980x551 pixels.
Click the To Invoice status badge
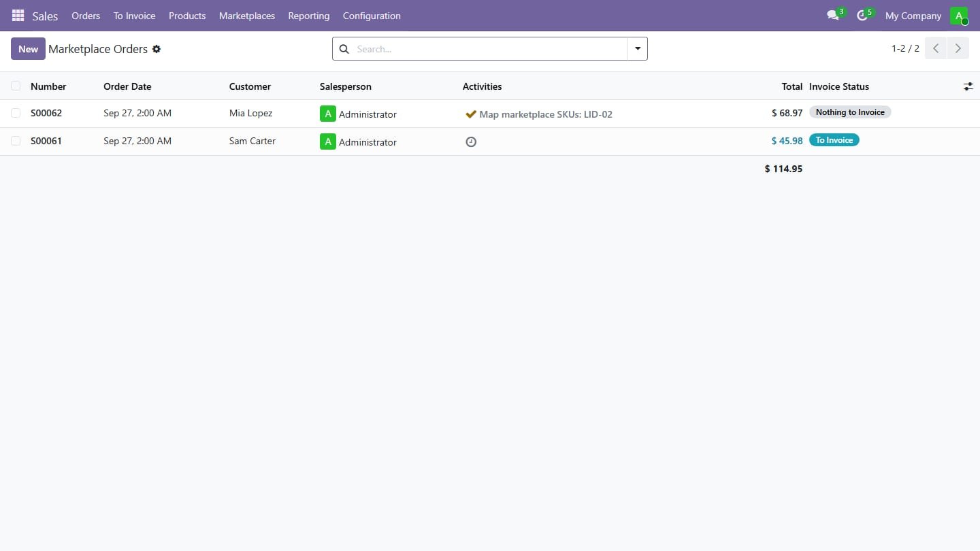834,140
